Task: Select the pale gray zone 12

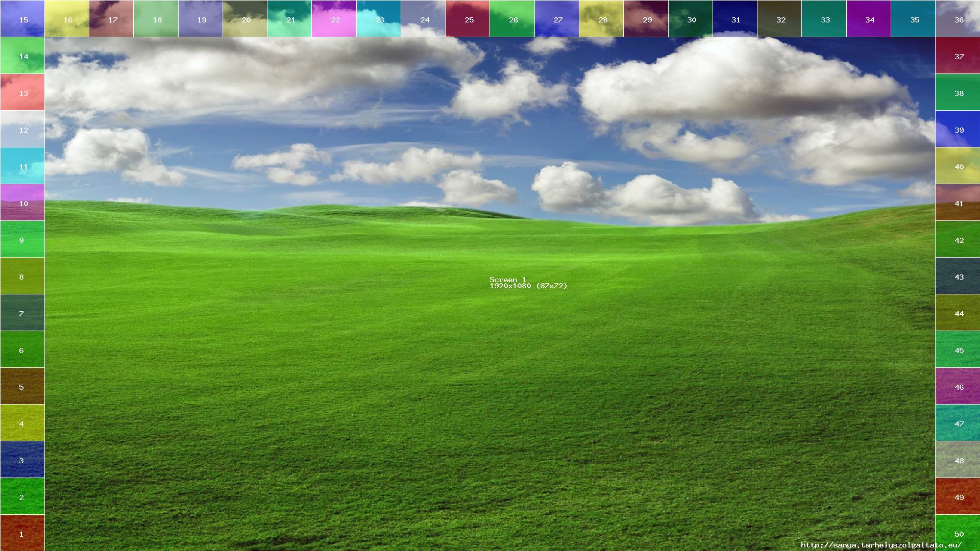Action: (x=22, y=129)
